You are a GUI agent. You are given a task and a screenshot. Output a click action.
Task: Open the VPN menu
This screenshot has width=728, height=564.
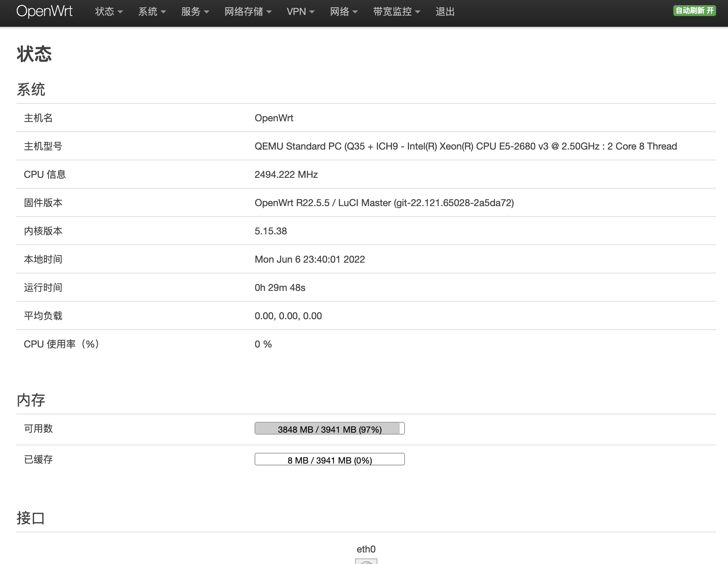click(296, 12)
